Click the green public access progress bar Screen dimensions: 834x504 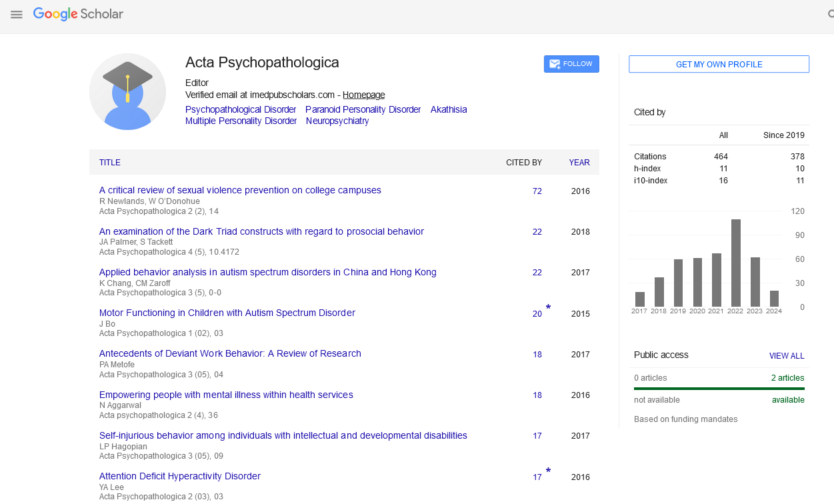point(719,389)
